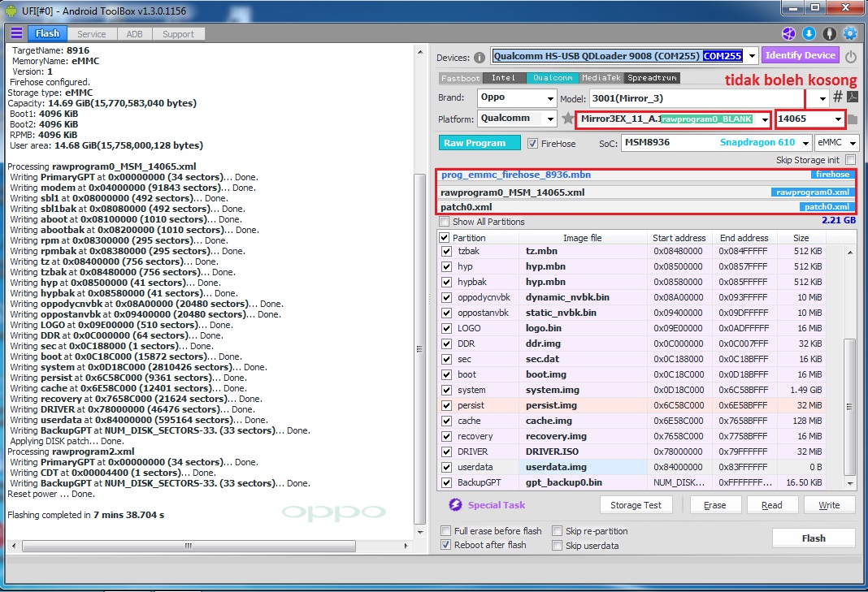Toggle the FireHose checkbox

(x=532, y=143)
